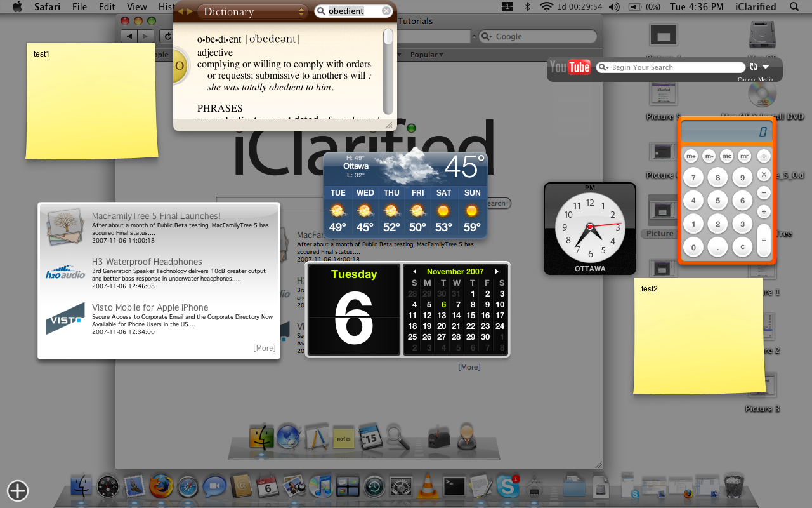This screenshot has width=812, height=508.
Task: Click the YouTube widget refresh icon
Action: tap(753, 67)
